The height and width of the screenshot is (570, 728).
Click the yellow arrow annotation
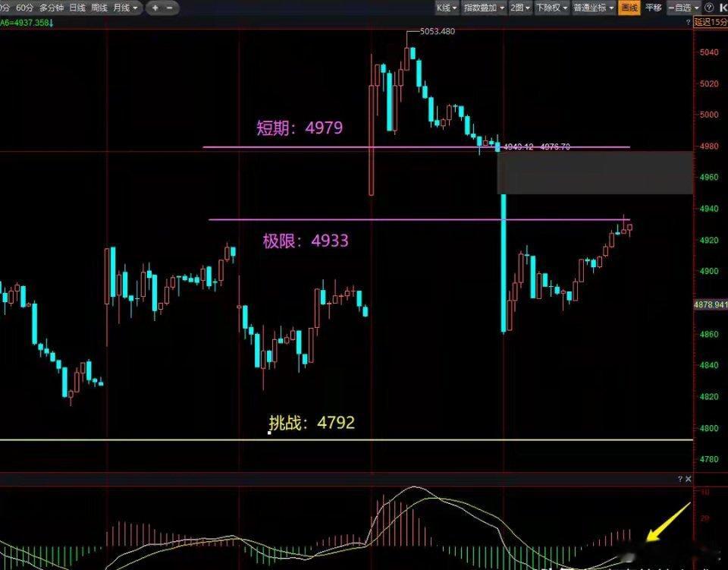click(667, 522)
